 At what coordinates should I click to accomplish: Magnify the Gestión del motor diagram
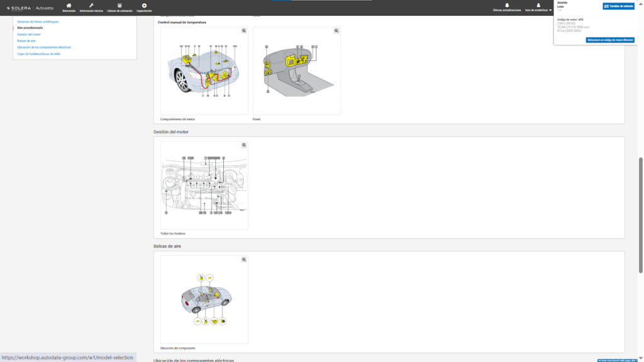[244, 145]
